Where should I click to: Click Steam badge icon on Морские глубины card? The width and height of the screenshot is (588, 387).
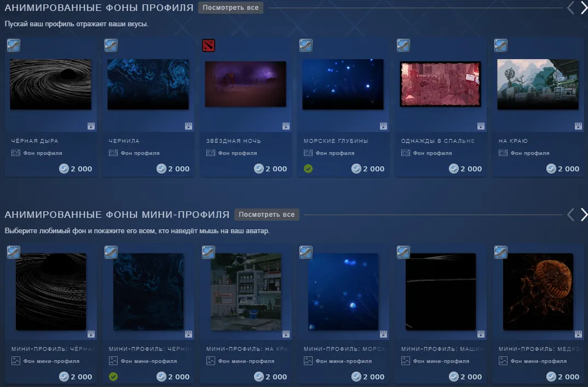[306, 45]
